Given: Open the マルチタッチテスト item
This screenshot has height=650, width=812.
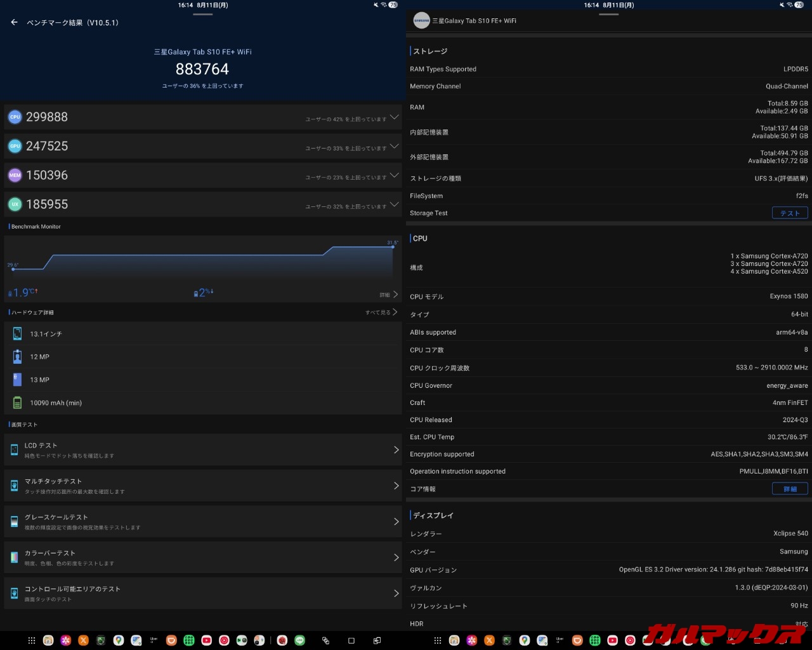Looking at the screenshot, I should pos(203,486).
